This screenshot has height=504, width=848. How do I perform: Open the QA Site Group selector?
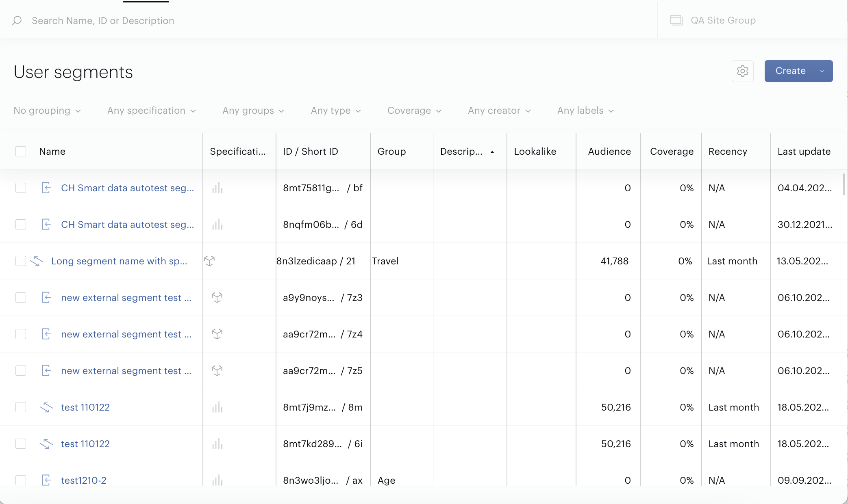pyautogui.click(x=753, y=20)
